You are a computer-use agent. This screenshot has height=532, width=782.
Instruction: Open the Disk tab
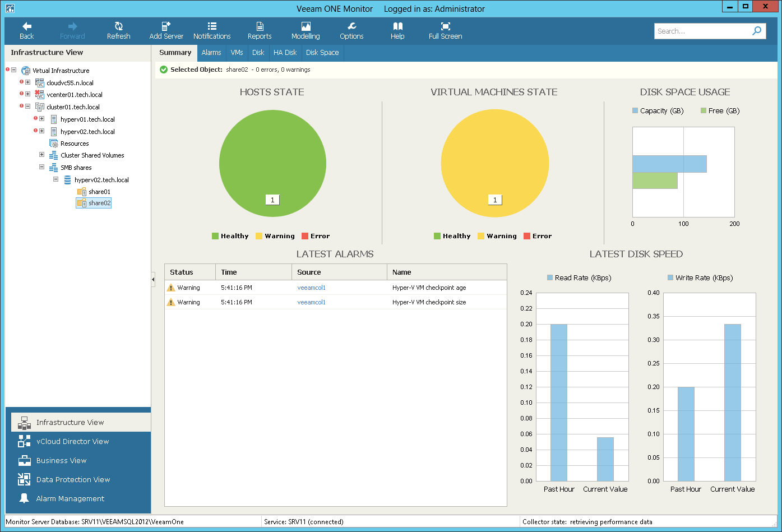(x=258, y=53)
